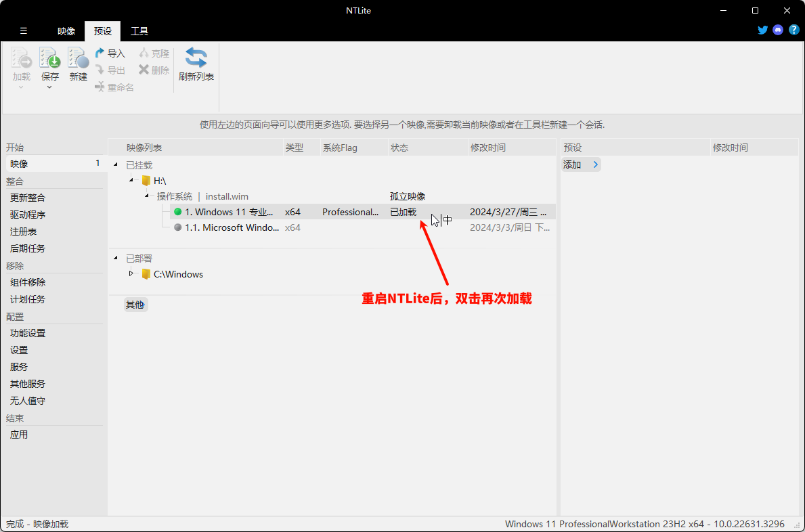Click the 已加载 status cell
The image size is (805, 532).
(404, 212)
